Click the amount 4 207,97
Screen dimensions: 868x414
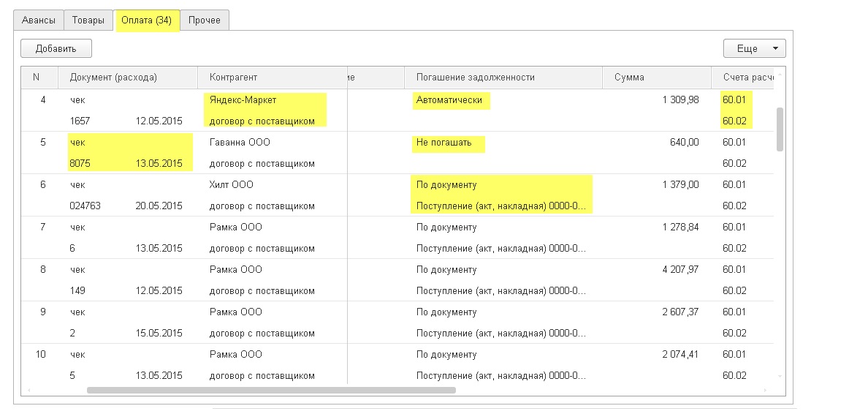(x=680, y=269)
